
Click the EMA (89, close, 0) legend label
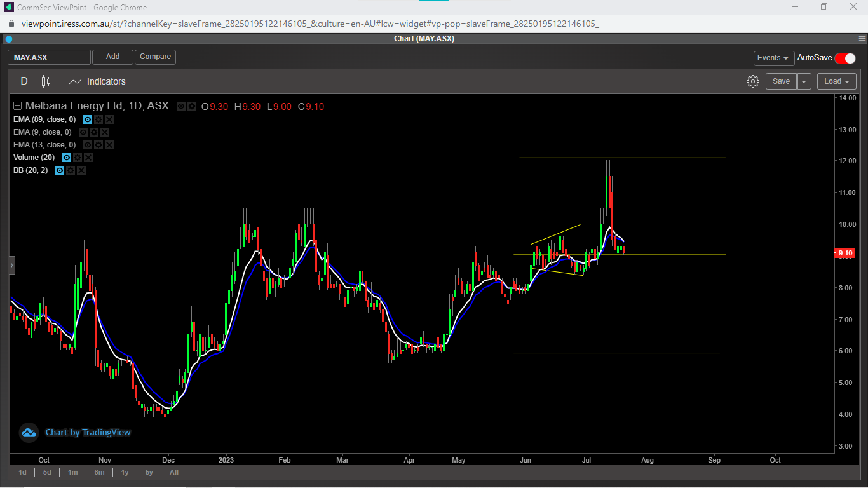pos(44,119)
